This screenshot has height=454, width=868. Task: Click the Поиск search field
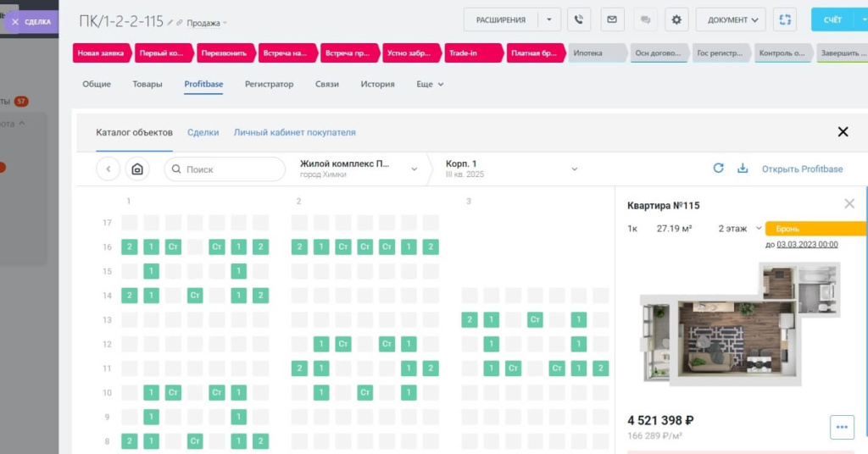coord(225,169)
